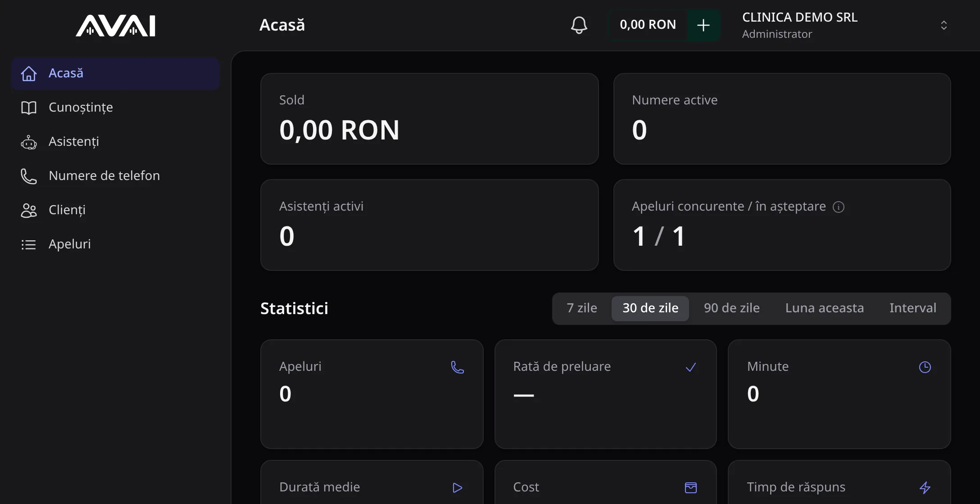Viewport: 980px width, 504px height.
Task: Click the Clienți people icon
Action: pos(29,210)
